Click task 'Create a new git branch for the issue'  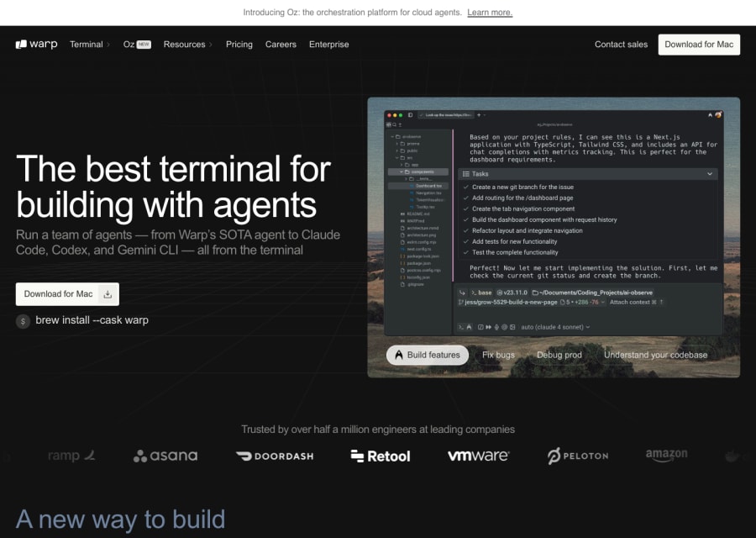tap(522, 187)
